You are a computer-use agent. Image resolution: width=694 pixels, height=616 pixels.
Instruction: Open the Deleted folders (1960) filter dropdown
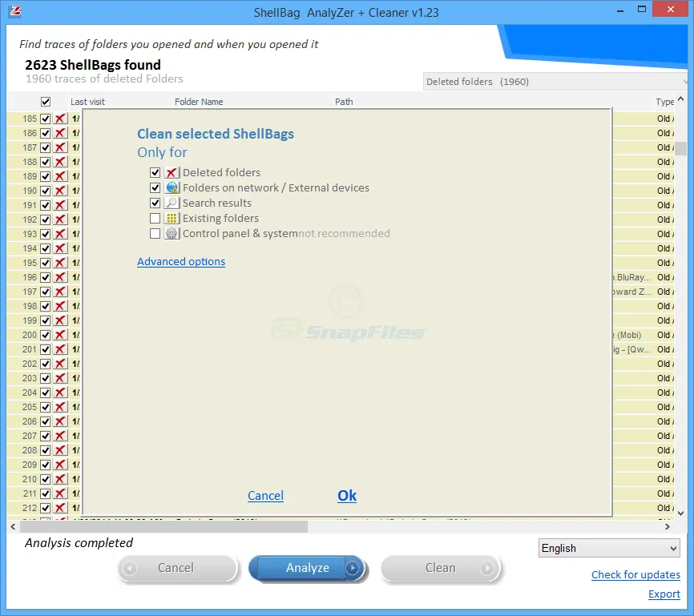(555, 82)
